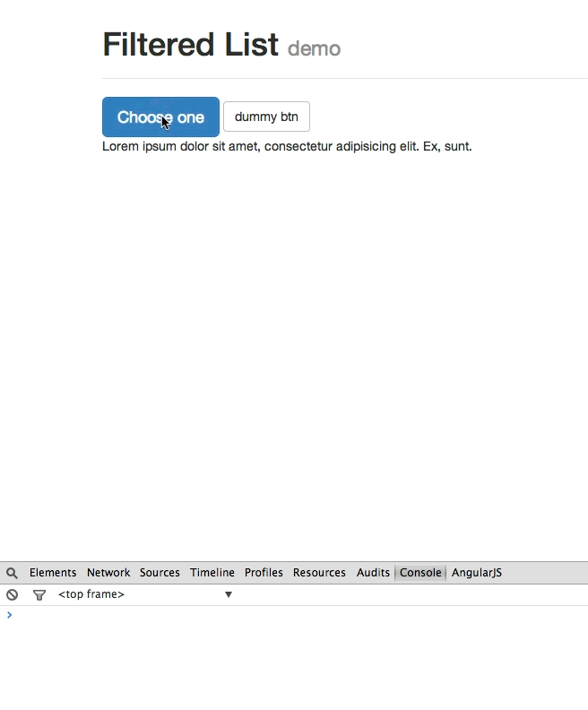The image size is (588, 710).
Task: Open the AngularJS tab
Action: (477, 572)
